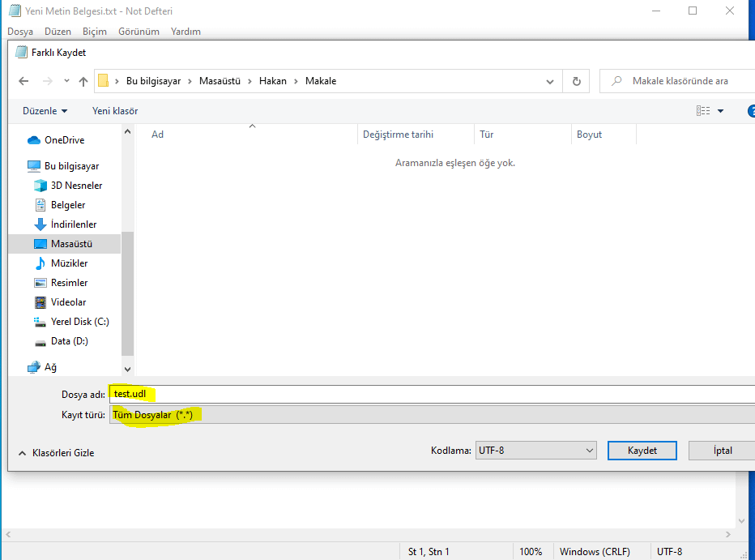Click the scroll down arrow of navigation pane
Image resolution: width=755 pixels, height=560 pixels.
[128, 370]
